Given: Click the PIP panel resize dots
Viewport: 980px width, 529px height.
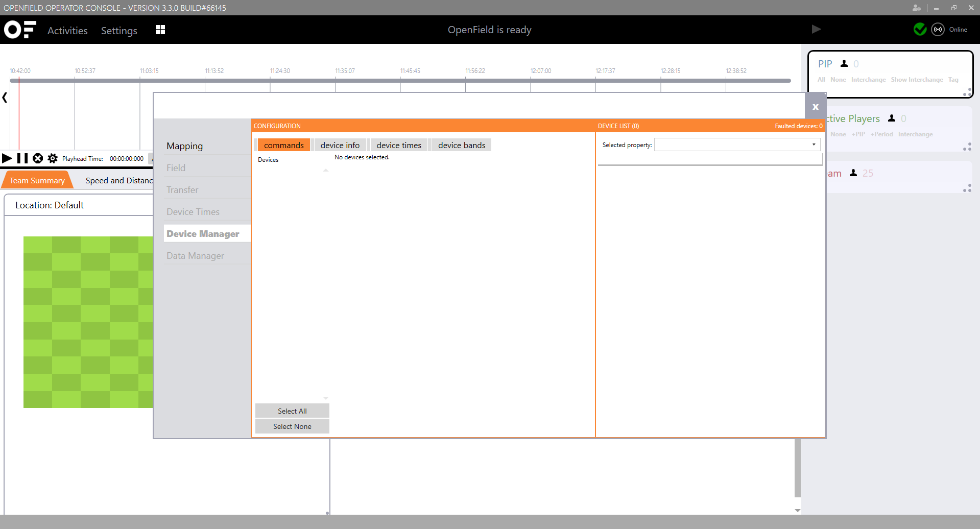Looking at the screenshot, I should (967, 92).
